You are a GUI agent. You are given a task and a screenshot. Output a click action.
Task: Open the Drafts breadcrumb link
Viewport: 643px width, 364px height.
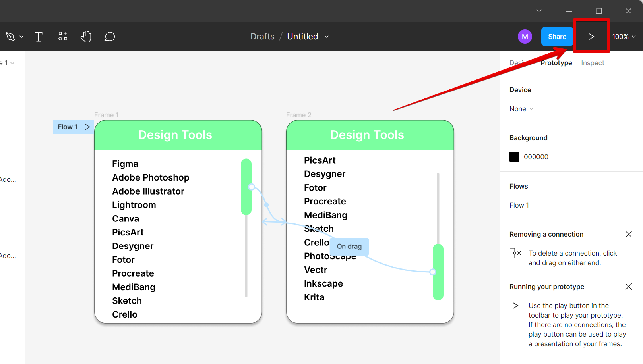coord(262,37)
